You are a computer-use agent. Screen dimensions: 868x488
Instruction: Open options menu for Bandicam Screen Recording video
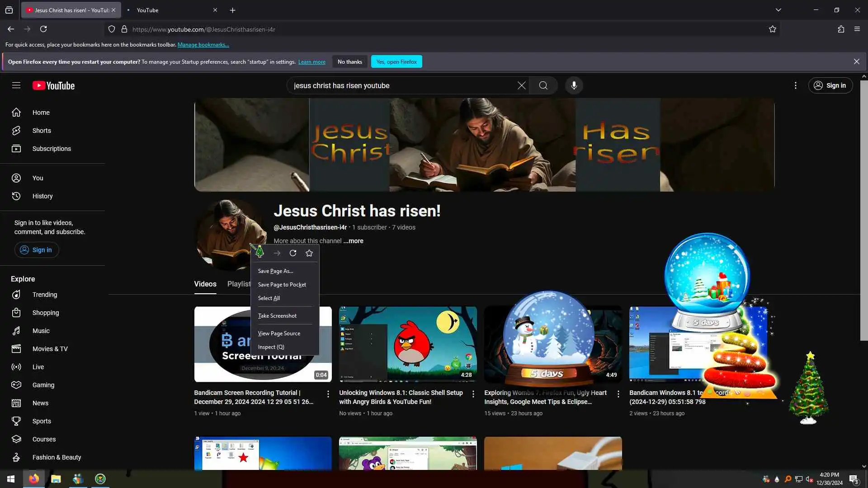(x=328, y=394)
